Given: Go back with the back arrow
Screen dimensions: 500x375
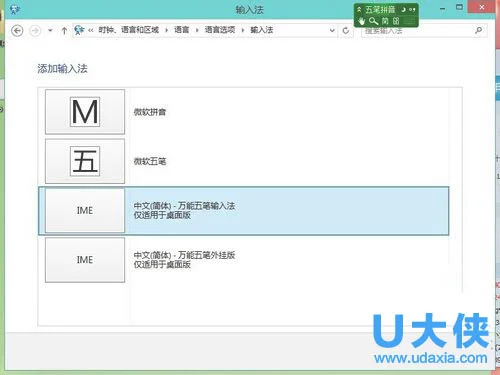Looking at the screenshot, I should pyautogui.click(x=17, y=31).
